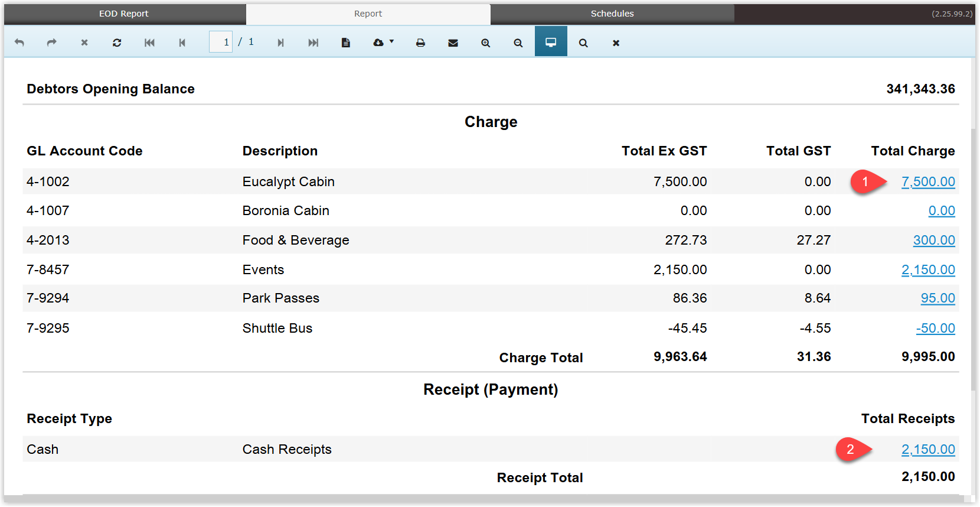Image resolution: width=980 pixels, height=507 pixels.
Task: Click GL code 7-8457
Action: [x=48, y=270]
